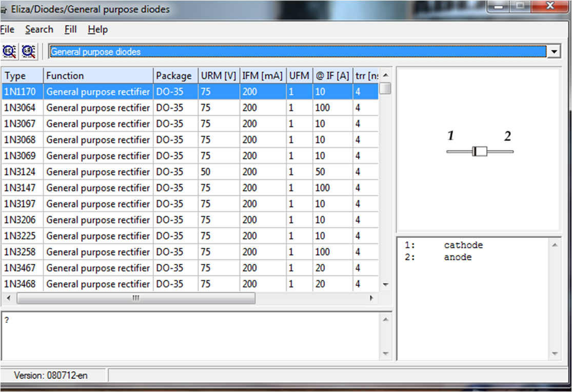Click the @ IF value 100 in the 1N3064 row
This screenshot has width=572, height=392.
323,108
